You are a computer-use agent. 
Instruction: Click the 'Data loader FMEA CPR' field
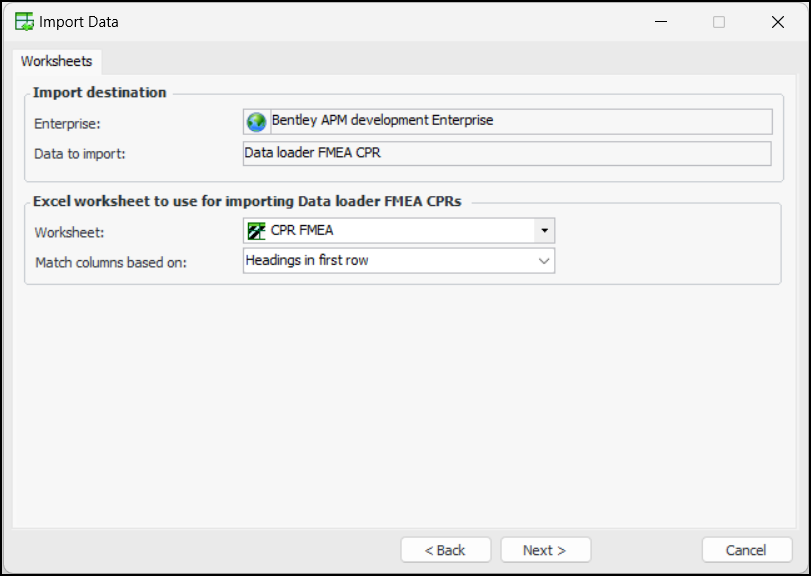507,154
